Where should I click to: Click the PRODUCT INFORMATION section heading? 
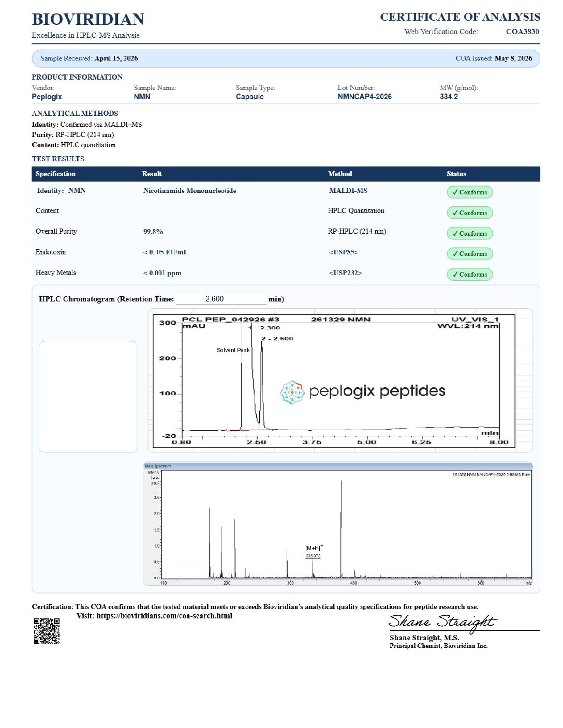click(77, 77)
